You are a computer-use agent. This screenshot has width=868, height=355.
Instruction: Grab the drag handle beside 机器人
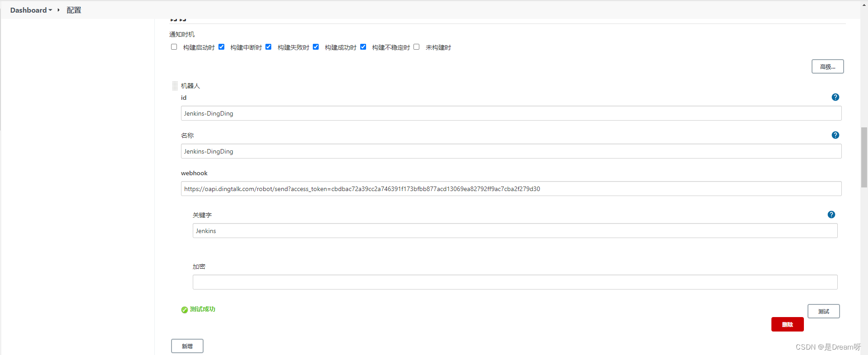click(x=175, y=86)
